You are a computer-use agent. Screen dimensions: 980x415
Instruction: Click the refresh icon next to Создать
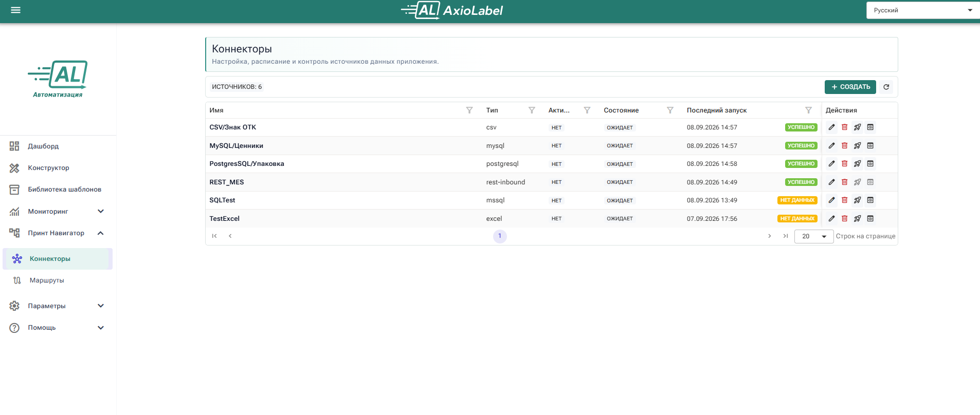[x=886, y=87]
